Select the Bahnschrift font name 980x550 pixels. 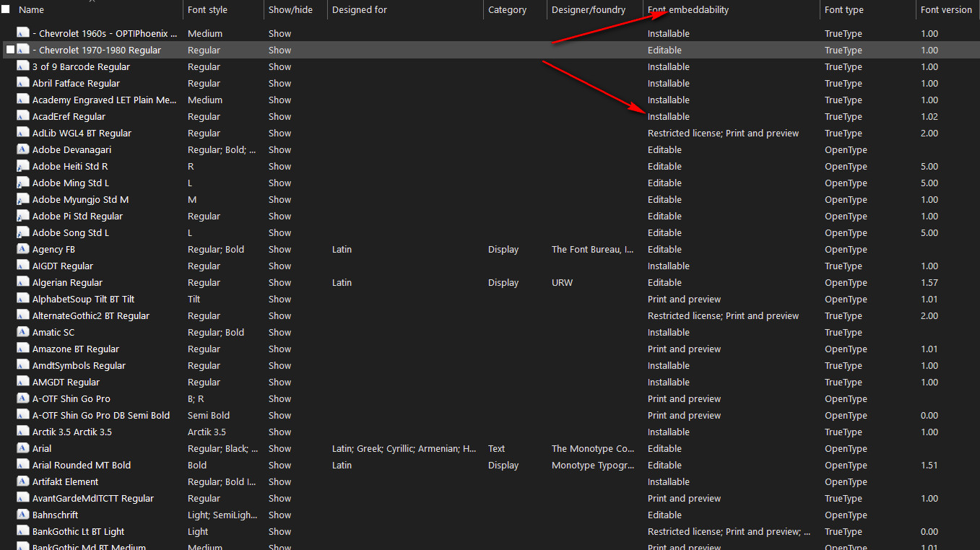55,515
